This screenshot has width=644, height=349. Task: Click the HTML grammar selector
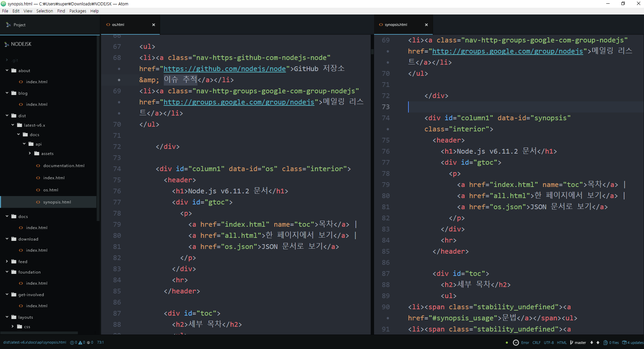pyautogui.click(x=562, y=343)
